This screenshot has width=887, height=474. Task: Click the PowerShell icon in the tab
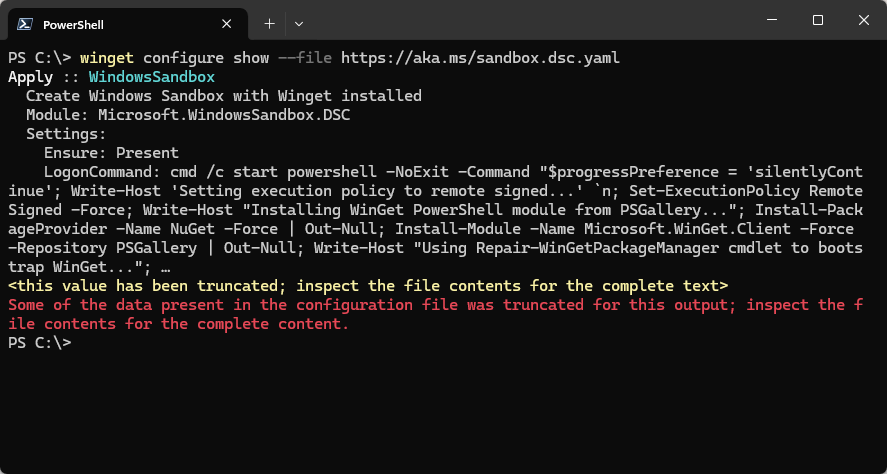24,24
